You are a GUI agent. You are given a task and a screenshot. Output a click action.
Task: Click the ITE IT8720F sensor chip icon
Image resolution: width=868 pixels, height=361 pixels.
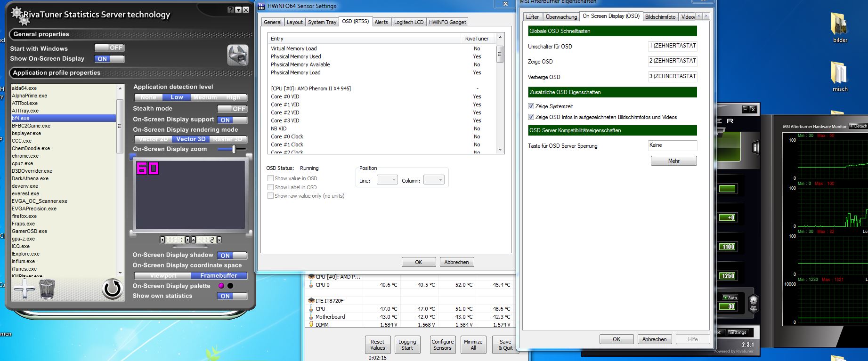pyautogui.click(x=311, y=300)
